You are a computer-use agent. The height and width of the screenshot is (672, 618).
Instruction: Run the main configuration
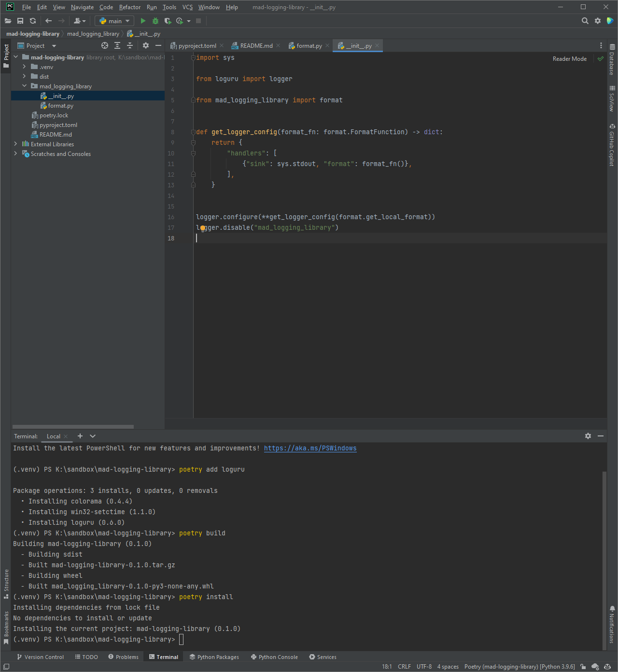(x=143, y=21)
